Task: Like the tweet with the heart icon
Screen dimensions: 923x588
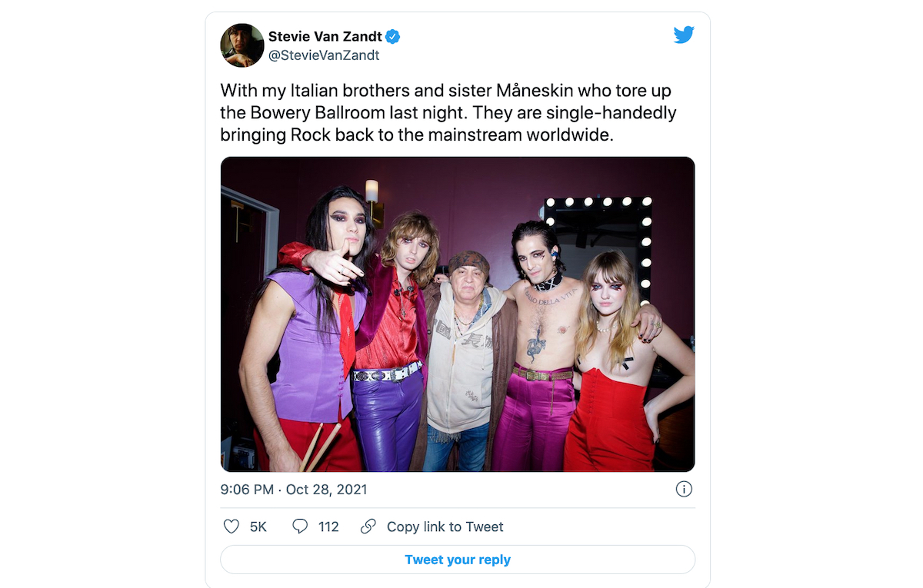Action: point(231,527)
